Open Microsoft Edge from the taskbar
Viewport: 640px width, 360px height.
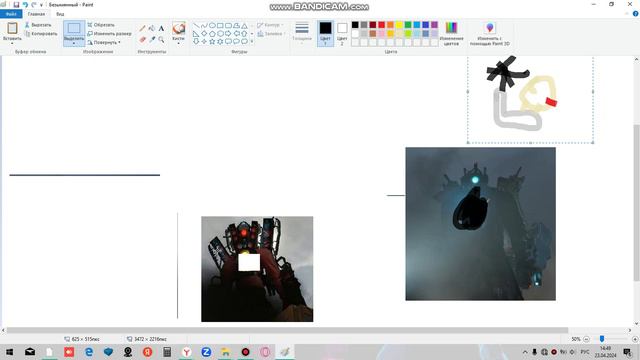point(89,352)
